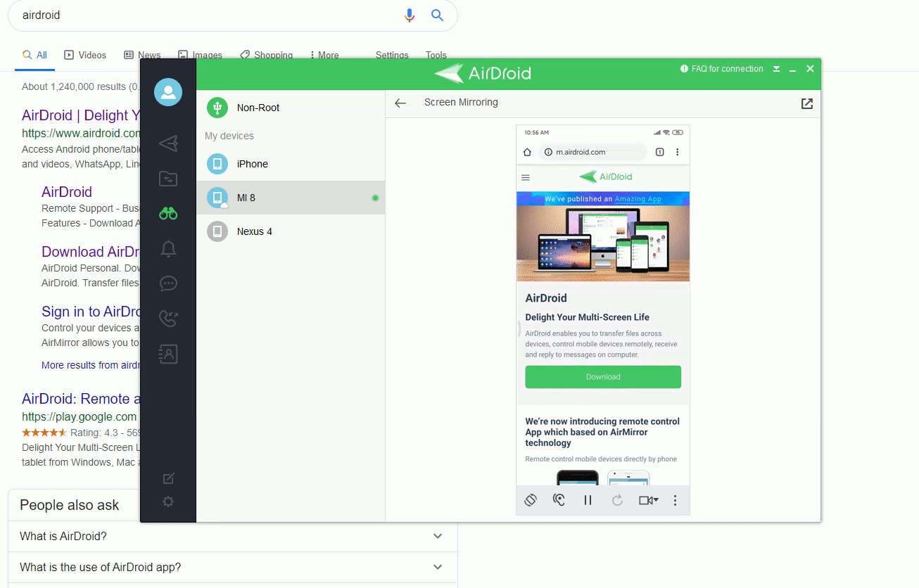Image resolution: width=919 pixels, height=588 pixels.
Task: Expand the 'What is AirDroid?' question
Action: (x=233, y=536)
